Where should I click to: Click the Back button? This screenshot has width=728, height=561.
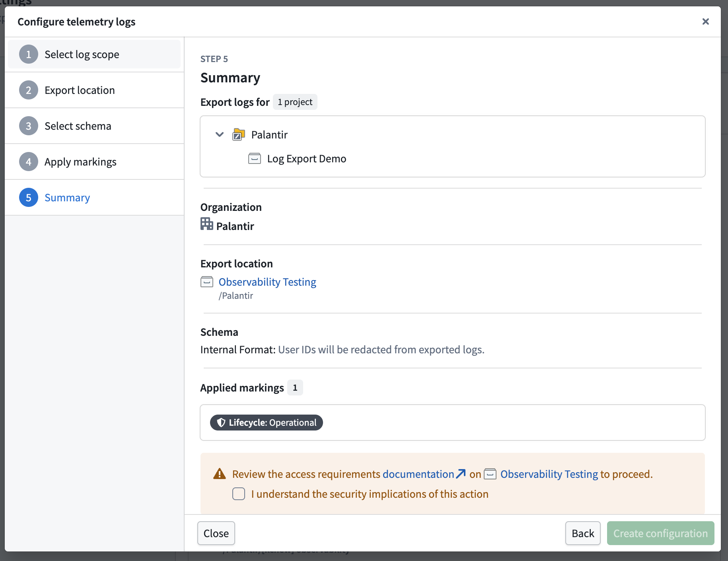click(x=583, y=533)
